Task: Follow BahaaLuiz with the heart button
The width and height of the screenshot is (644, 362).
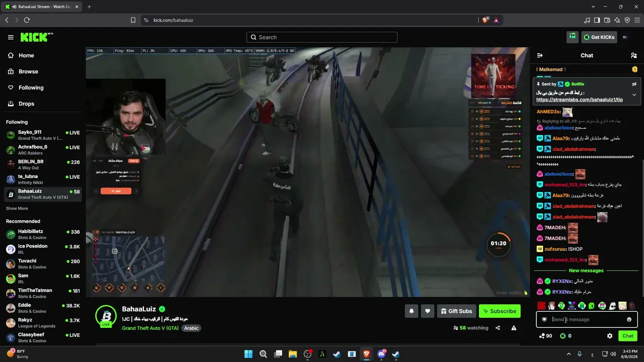Action: (x=428, y=311)
